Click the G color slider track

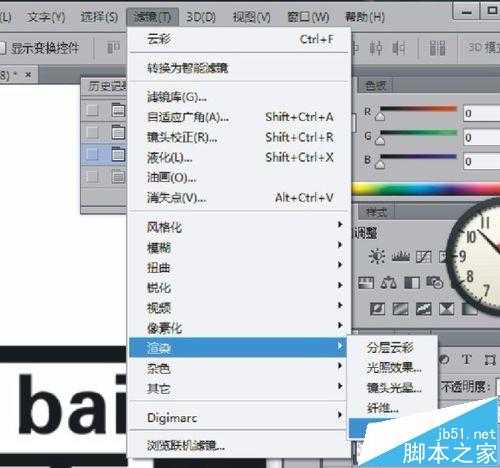pyautogui.click(x=418, y=133)
